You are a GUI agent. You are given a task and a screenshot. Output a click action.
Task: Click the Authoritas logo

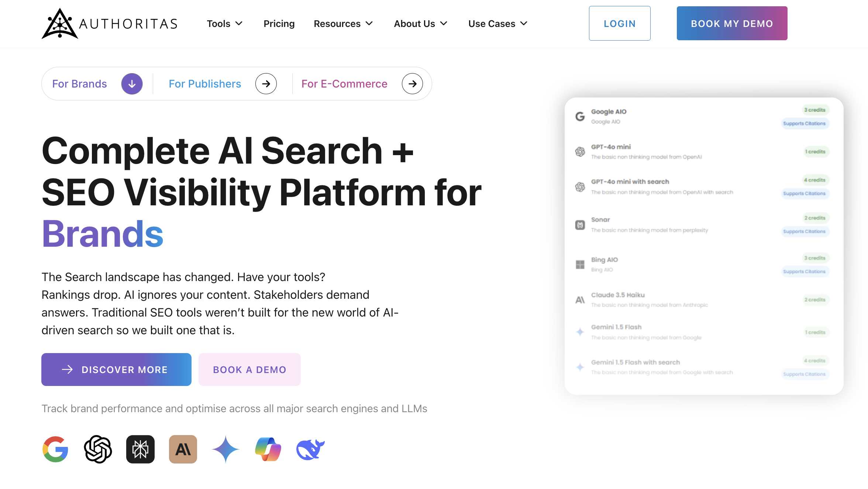(109, 23)
